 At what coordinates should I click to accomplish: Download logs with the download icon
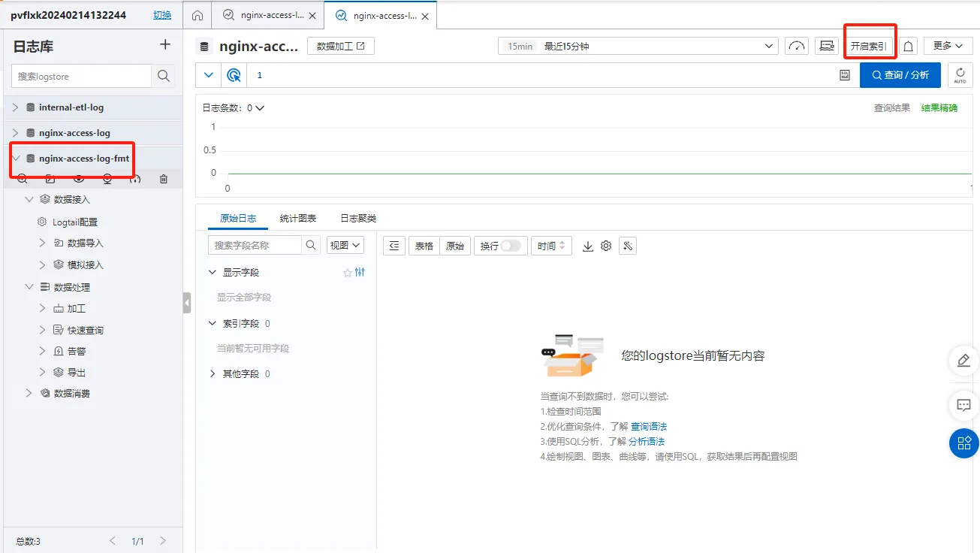(588, 246)
